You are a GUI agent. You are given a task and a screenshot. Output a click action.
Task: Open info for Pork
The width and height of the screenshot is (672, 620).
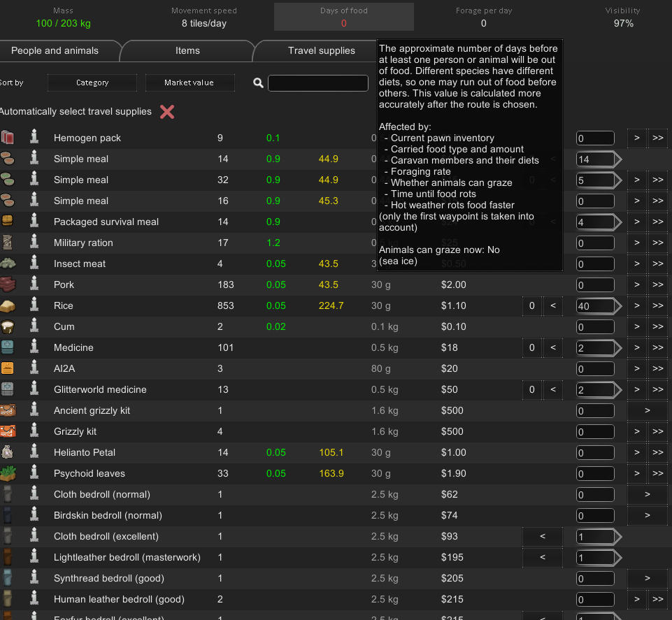[x=34, y=284]
